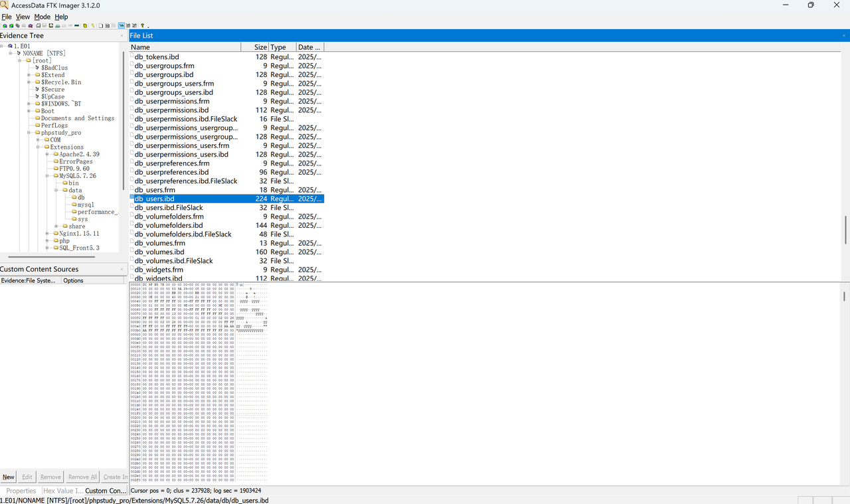Click the yellow question mark help icon
The image size is (850, 504).
point(141,26)
